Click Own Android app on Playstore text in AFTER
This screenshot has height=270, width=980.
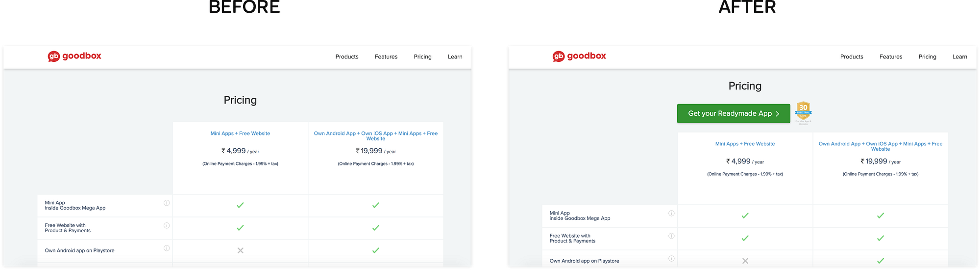coord(584,261)
